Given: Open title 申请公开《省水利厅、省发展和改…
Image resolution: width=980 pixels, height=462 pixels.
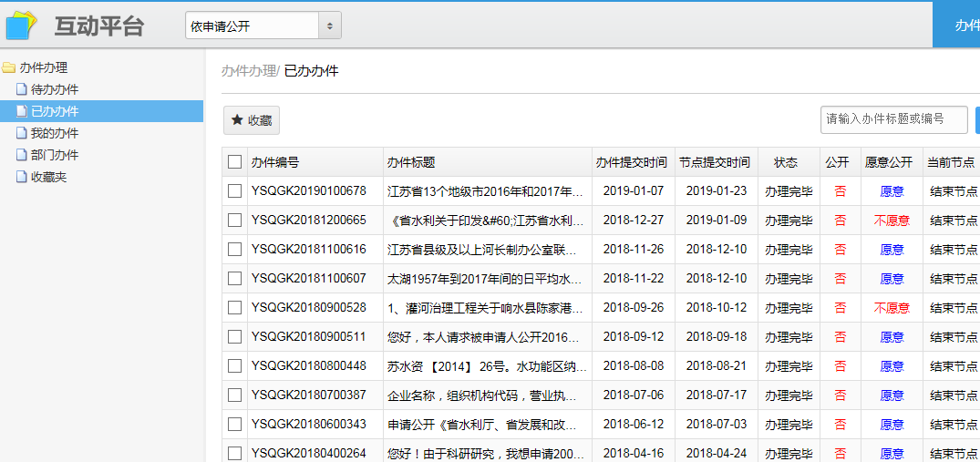Looking at the screenshot, I should point(483,425).
